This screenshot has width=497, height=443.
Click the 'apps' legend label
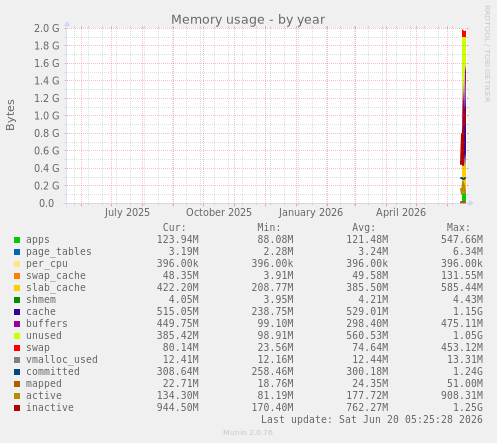point(38,240)
